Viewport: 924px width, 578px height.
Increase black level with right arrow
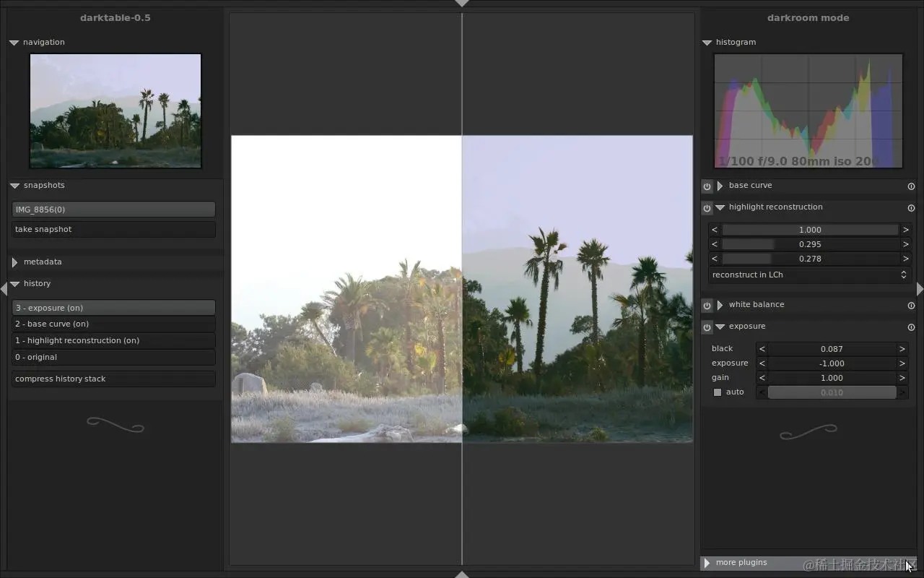pos(902,349)
